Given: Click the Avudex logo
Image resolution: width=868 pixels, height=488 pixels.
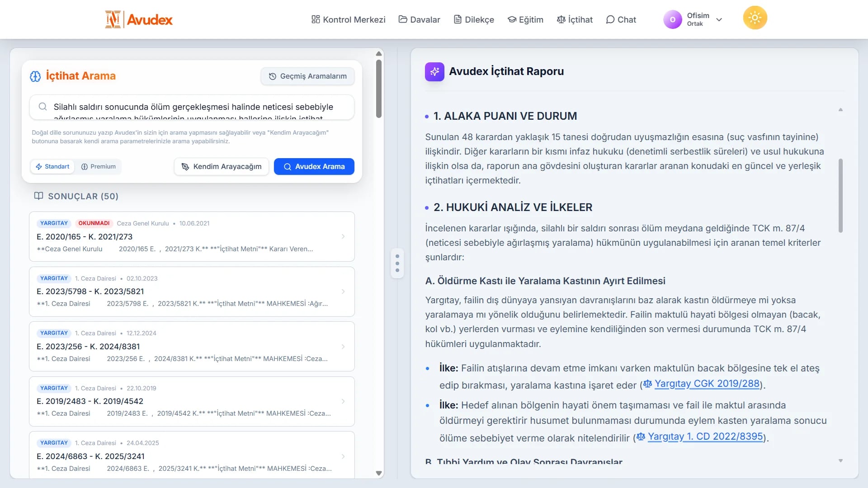Looking at the screenshot, I should 138,19.
